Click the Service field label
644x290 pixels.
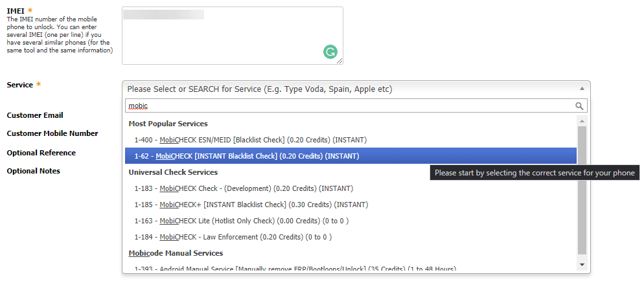click(x=19, y=85)
